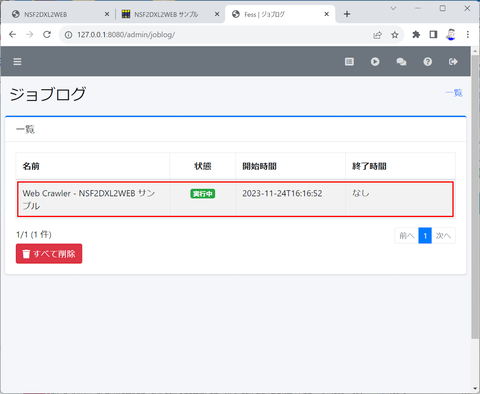The image size is (480, 394).
Task: Click the play circle scheduler icon in header
Action: click(375, 62)
